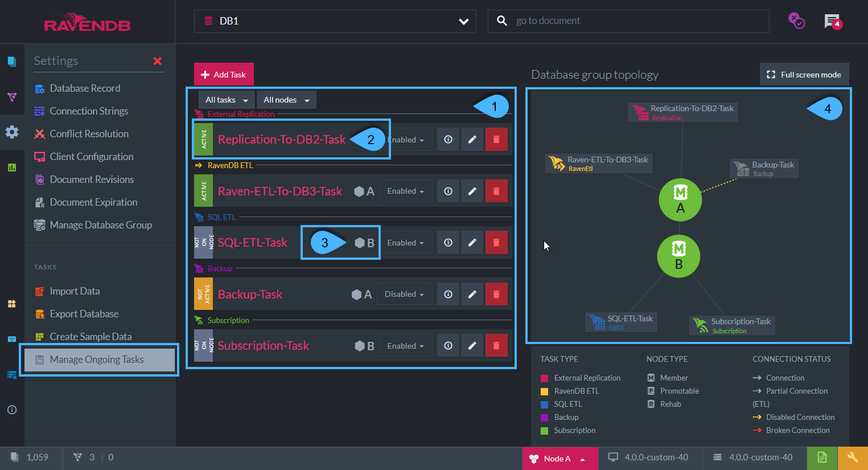Click node A in the topology graph
The image size is (868, 470).
pos(680,200)
